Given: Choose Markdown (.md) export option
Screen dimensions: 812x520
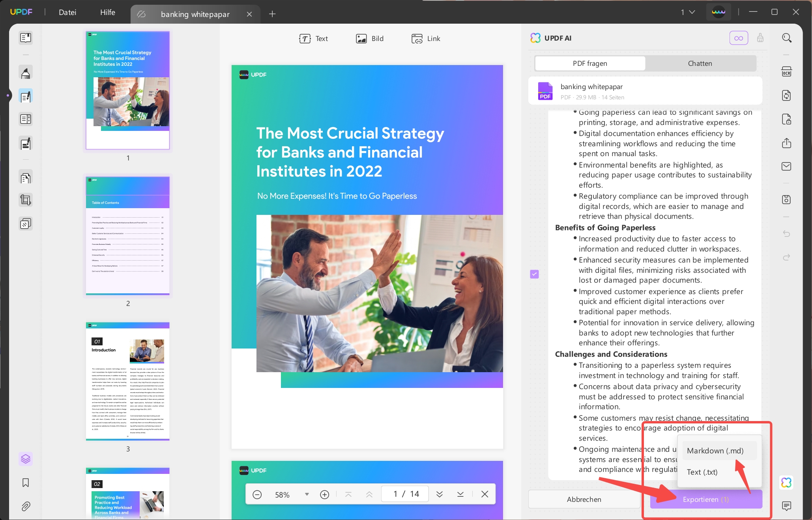Looking at the screenshot, I should [x=715, y=451].
